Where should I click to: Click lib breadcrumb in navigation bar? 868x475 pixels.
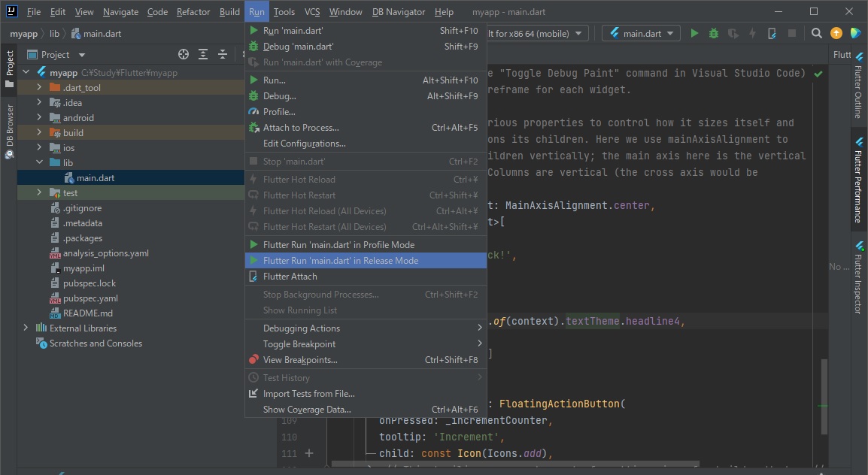(54, 34)
